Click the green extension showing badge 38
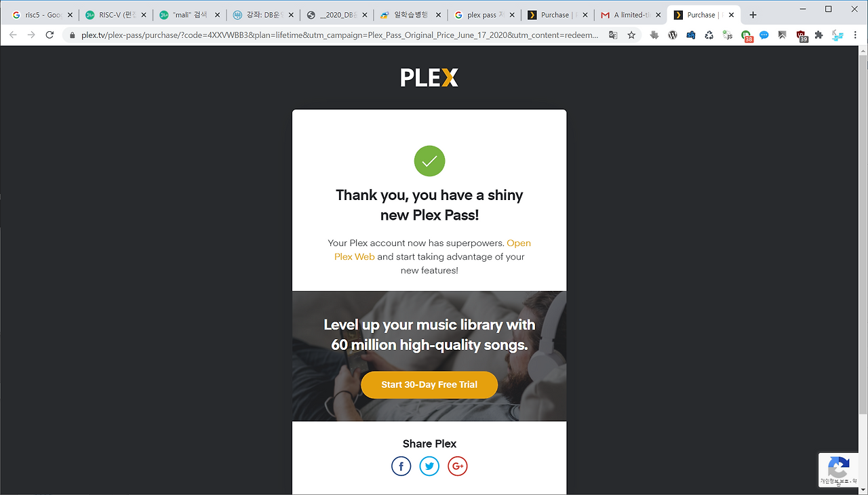868x495 pixels. [x=747, y=35]
